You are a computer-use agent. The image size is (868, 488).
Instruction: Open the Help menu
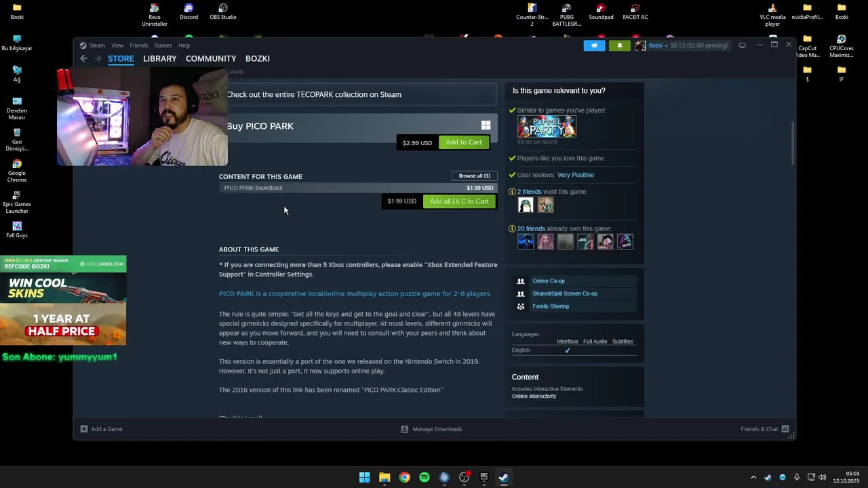point(184,45)
